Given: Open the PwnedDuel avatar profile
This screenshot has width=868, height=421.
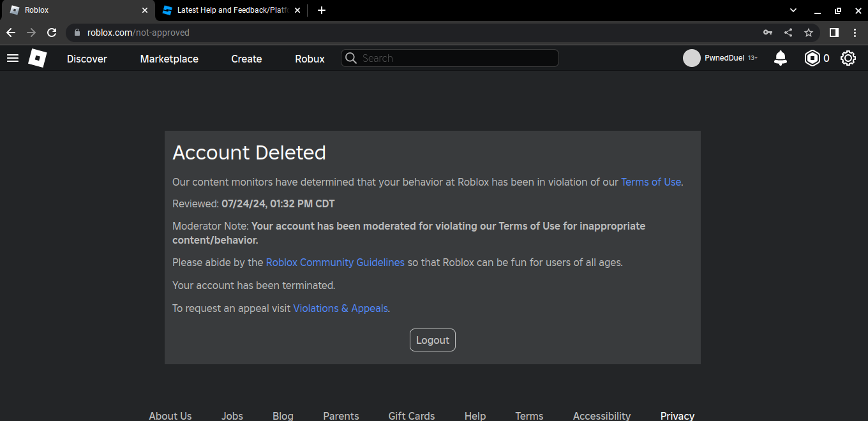Looking at the screenshot, I should [692, 58].
